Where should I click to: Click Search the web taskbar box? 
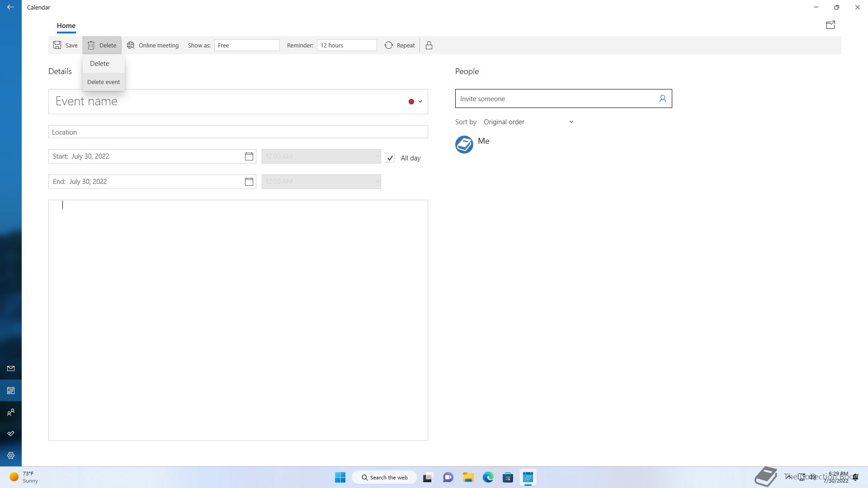pos(385,477)
